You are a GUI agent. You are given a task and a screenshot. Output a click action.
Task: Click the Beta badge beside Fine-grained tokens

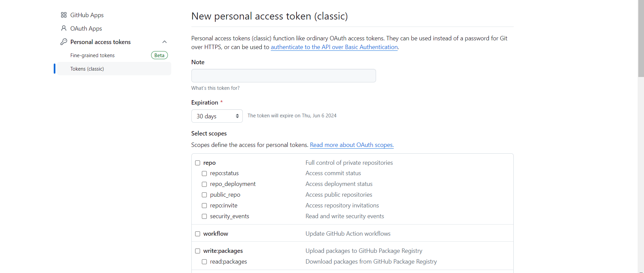coord(159,55)
